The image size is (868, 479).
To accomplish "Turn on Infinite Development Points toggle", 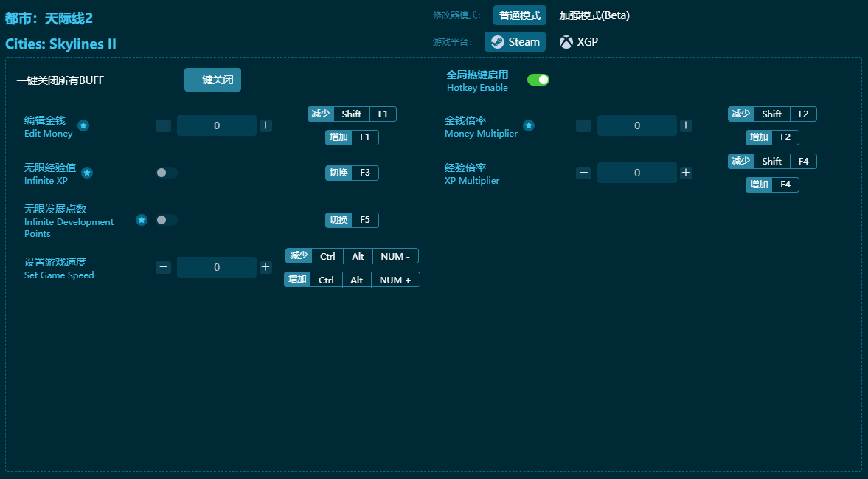I will click(x=166, y=220).
